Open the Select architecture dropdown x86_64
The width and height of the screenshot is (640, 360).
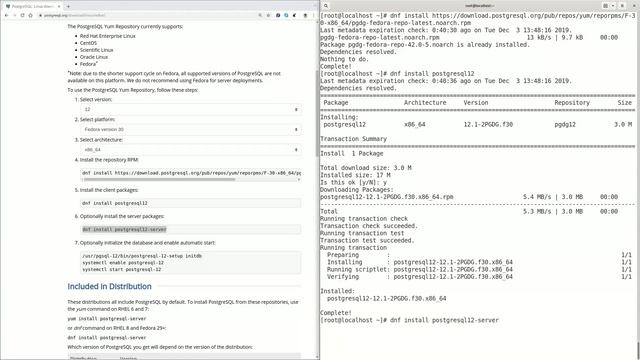(191, 150)
